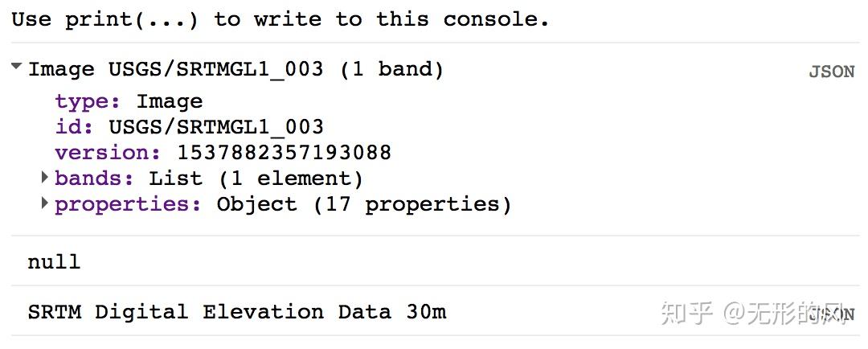Viewport: 868px width, 349px height.
Task: Select the Image USGS/SRTMGL1_003 (1 band) header
Action: click(x=236, y=69)
